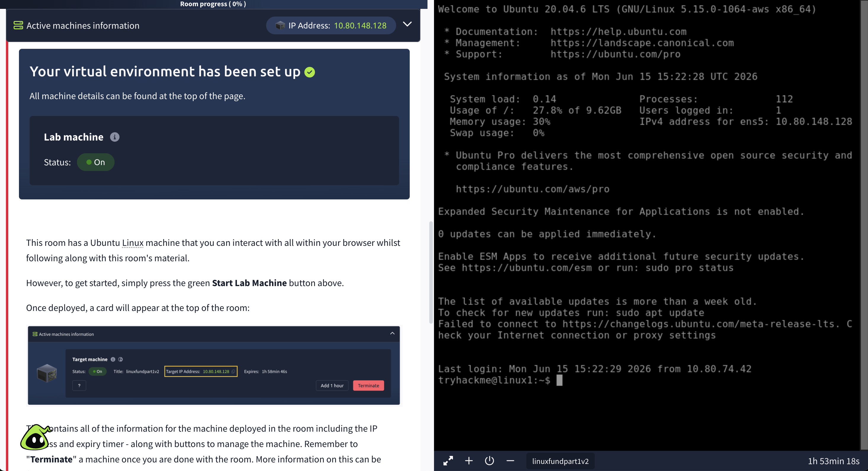Click the power icon to terminate machine

coord(489,461)
